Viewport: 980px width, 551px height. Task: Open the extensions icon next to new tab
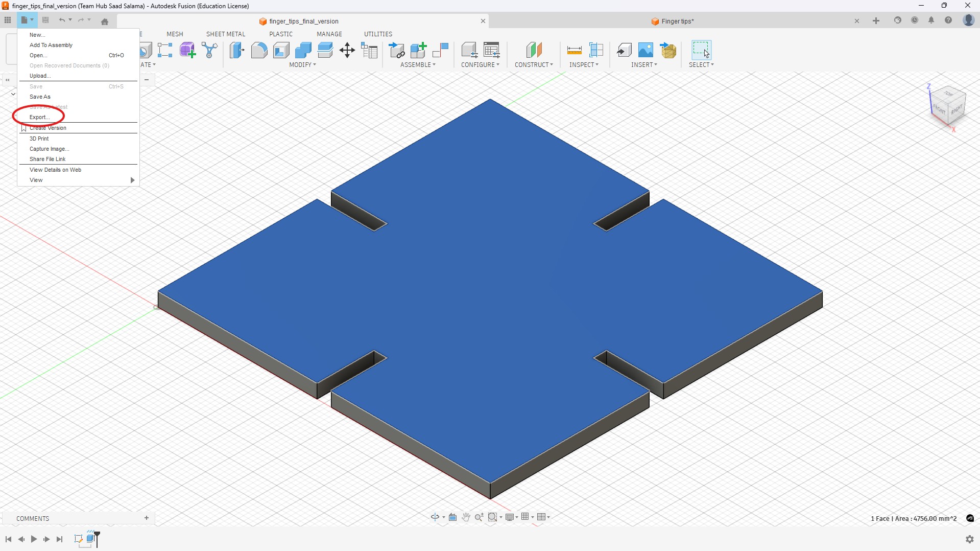pyautogui.click(x=897, y=20)
